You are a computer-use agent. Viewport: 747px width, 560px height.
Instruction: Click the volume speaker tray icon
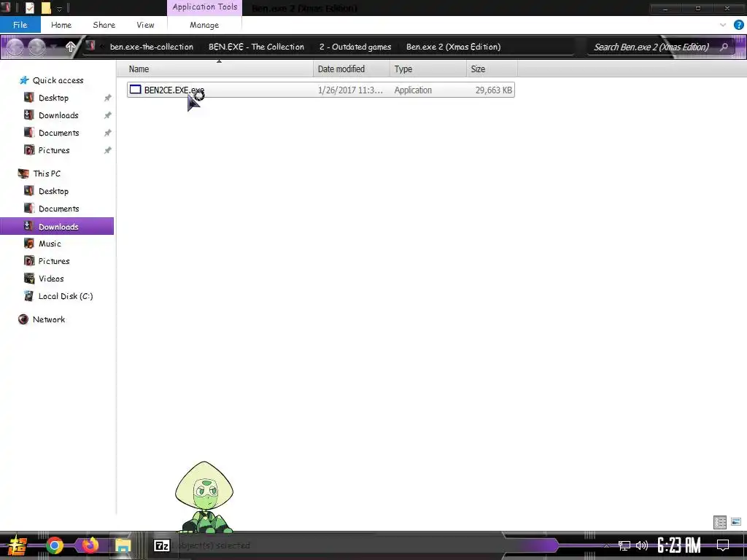point(642,545)
